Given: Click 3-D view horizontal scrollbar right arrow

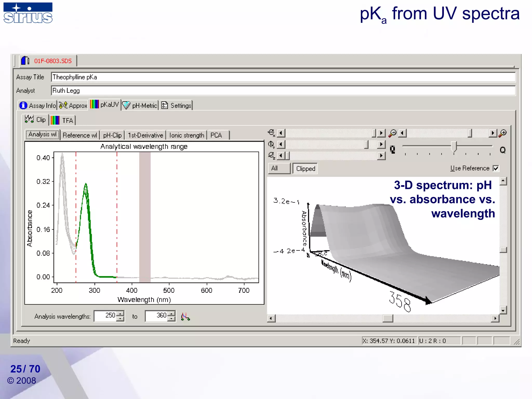Looking at the screenshot, I should 495,318.
